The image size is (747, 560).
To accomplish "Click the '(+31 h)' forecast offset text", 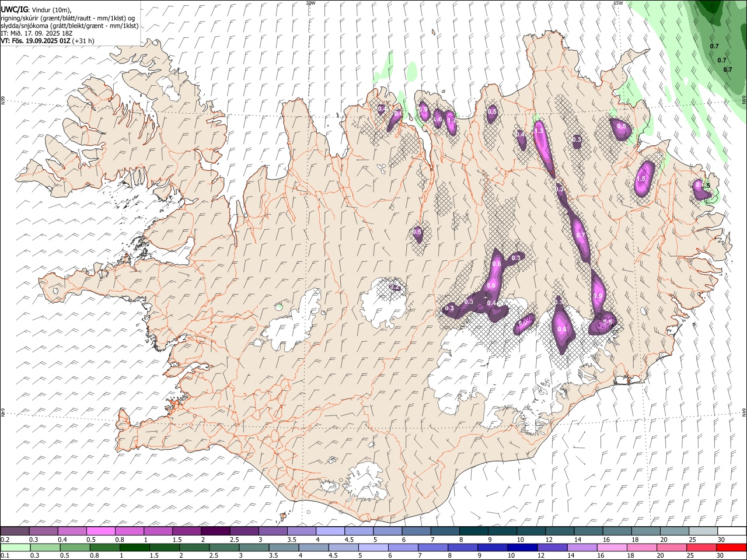I will (83, 41).
